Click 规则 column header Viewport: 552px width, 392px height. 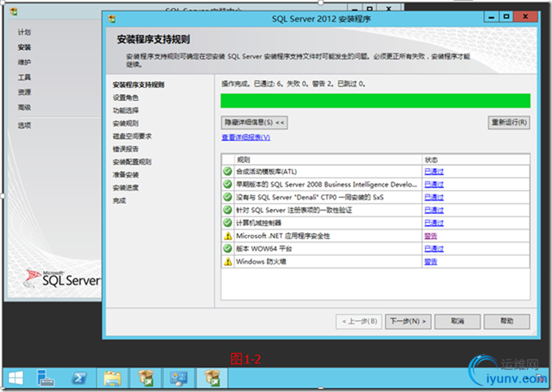243,159
